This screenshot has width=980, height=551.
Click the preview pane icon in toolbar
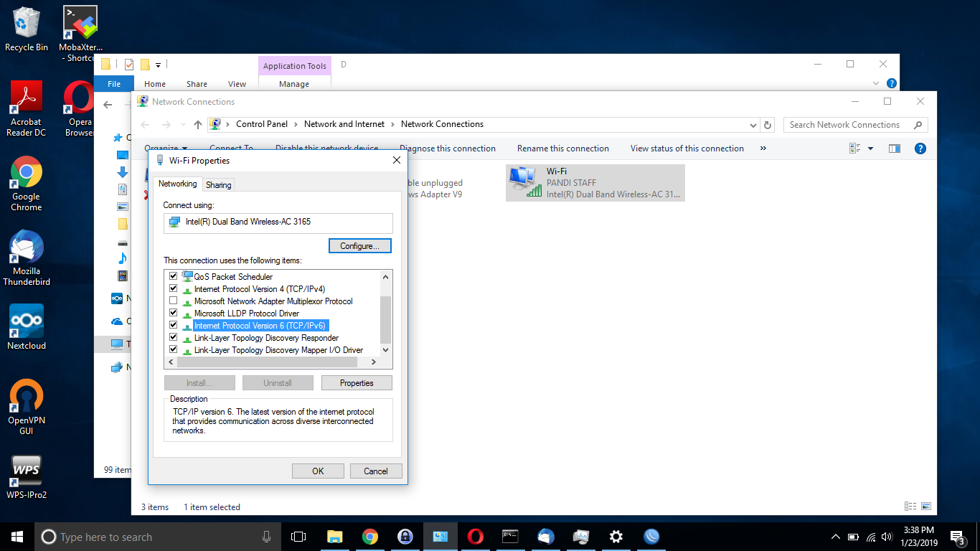coord(894,149)
